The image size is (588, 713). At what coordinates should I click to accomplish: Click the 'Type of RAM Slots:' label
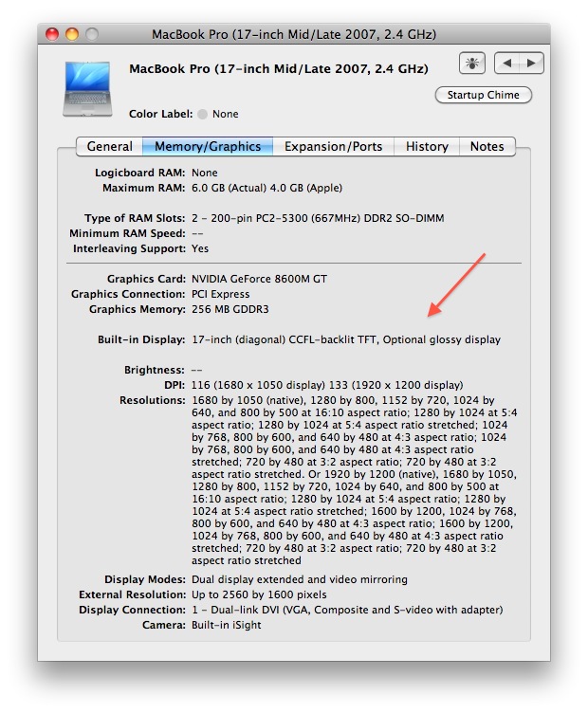pos(135,218)
